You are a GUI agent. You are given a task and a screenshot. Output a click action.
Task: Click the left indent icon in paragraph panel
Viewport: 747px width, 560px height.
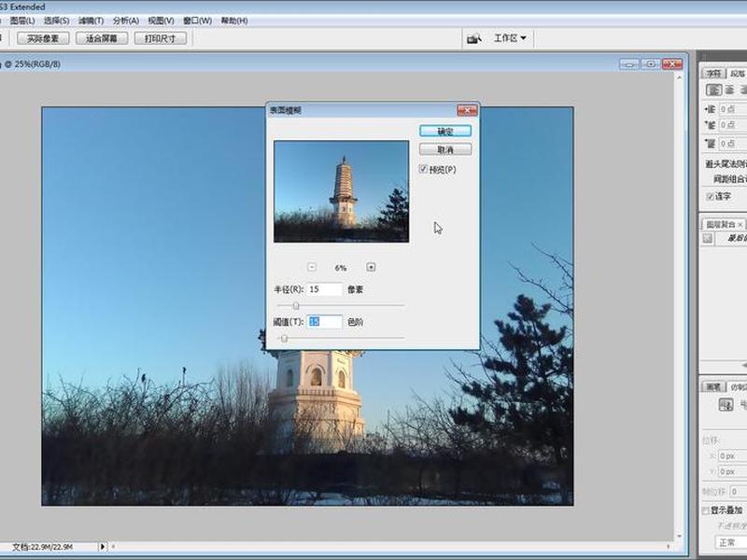pos(710,109)
